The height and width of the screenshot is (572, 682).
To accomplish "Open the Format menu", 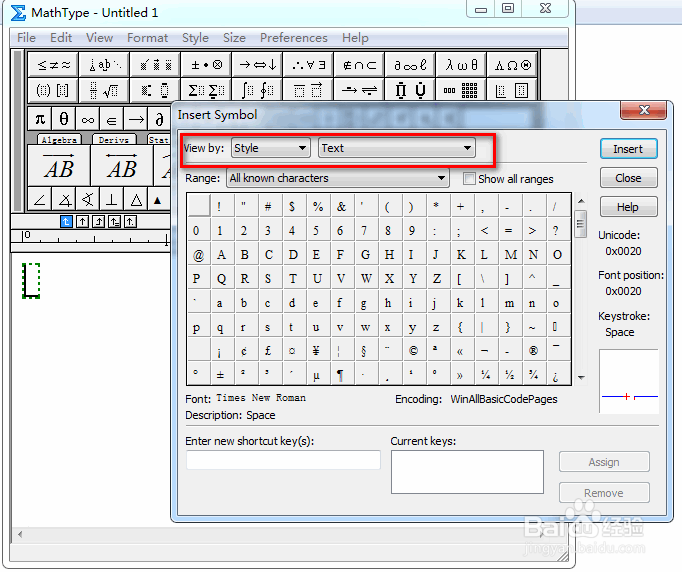I will [147, 38].
